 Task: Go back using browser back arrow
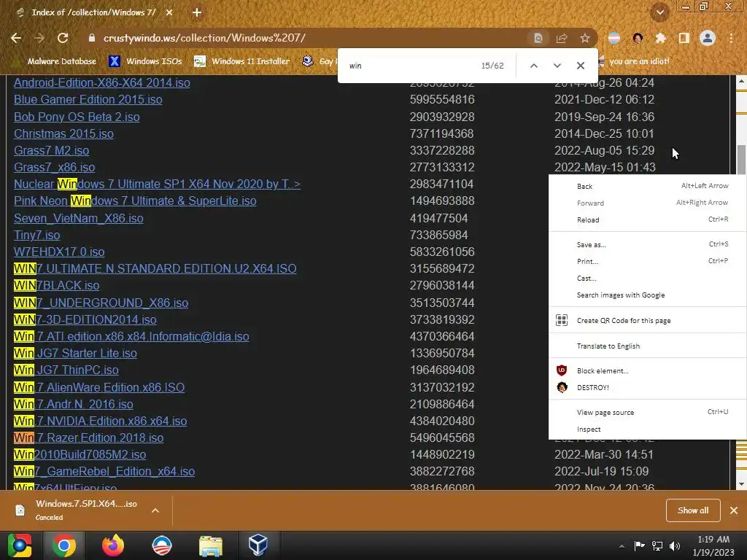[16, 38]
